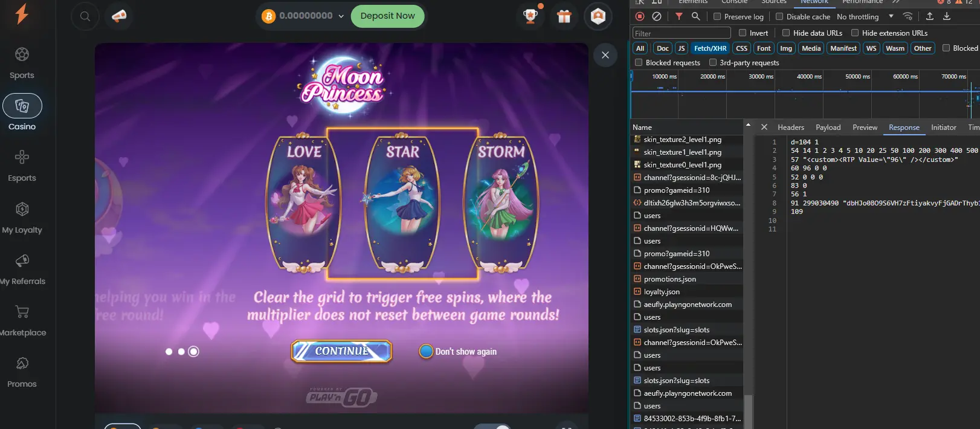Click the lightning bolt site logo
This screenshot has width=980, height=429.
pyautogui.click(x=22, y=13)
